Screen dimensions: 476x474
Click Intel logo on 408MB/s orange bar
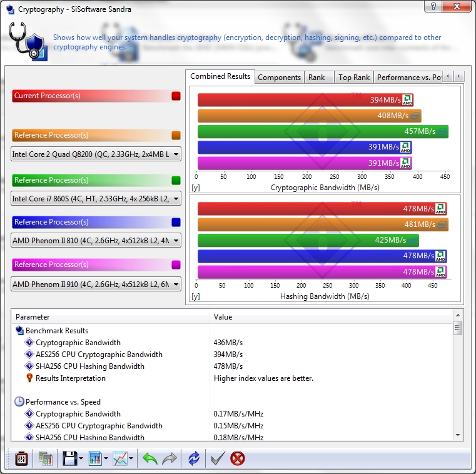[x=415, y=116]
